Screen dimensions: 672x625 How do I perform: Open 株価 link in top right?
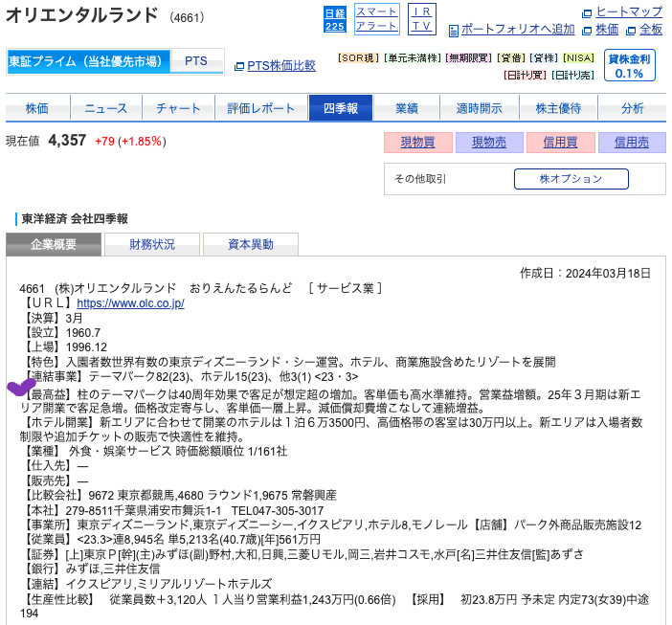(x=607, y=29)
